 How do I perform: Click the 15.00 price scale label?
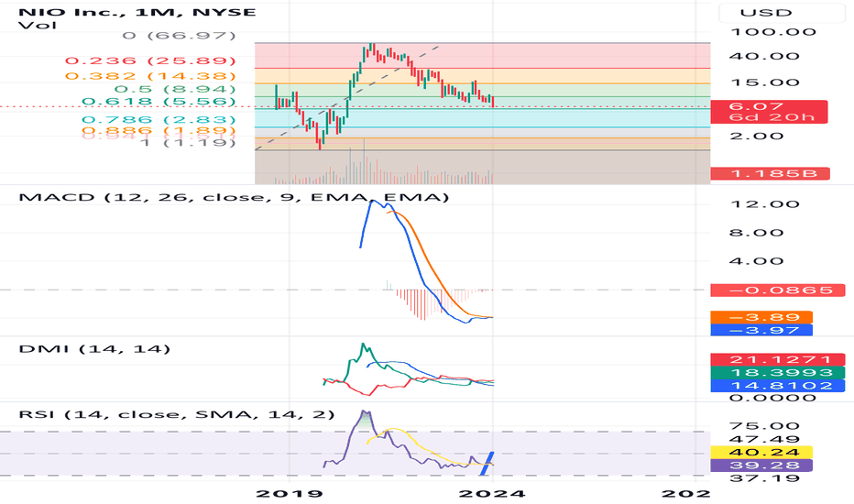(x=764, y=82)
